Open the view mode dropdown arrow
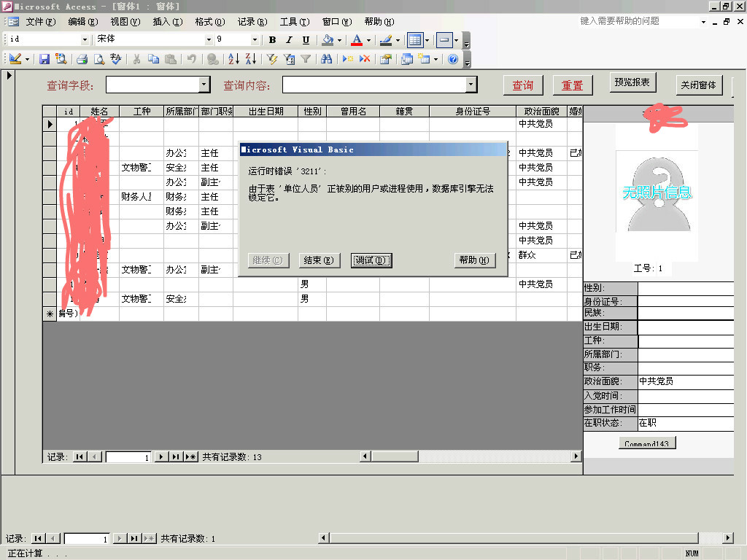 (x=27, y=59)
